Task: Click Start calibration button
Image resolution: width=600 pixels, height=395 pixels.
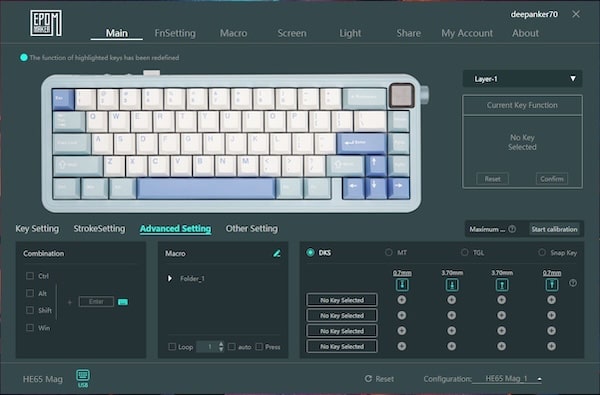Action: click(554, 229)
